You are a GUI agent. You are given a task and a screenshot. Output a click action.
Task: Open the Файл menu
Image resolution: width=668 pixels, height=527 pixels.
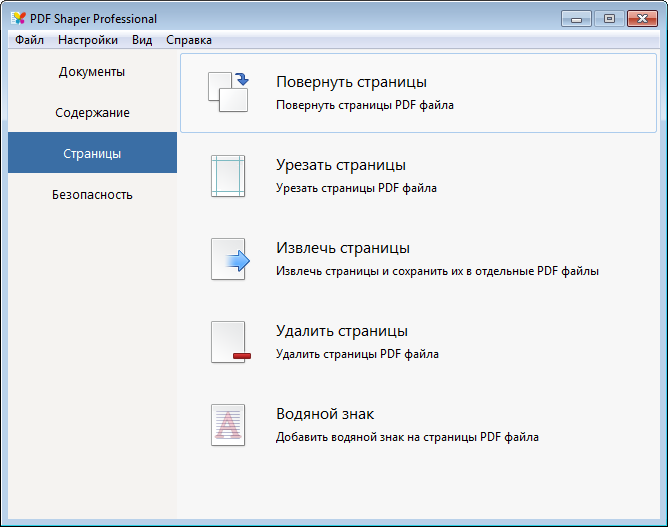coord(29,40)
